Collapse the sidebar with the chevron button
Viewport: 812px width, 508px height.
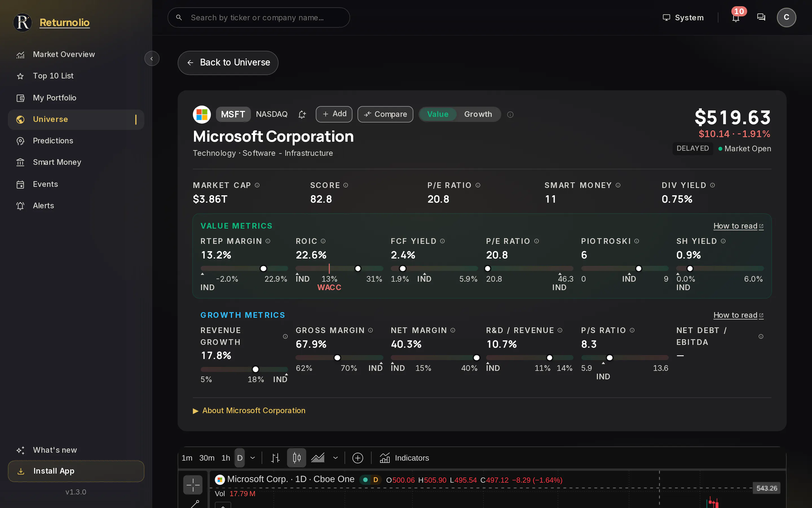click(152, 58)
